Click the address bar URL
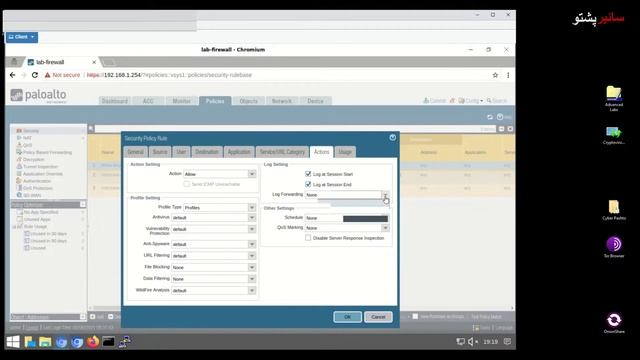The height and width of the screenshot is (360, 640). click(169, 75)
